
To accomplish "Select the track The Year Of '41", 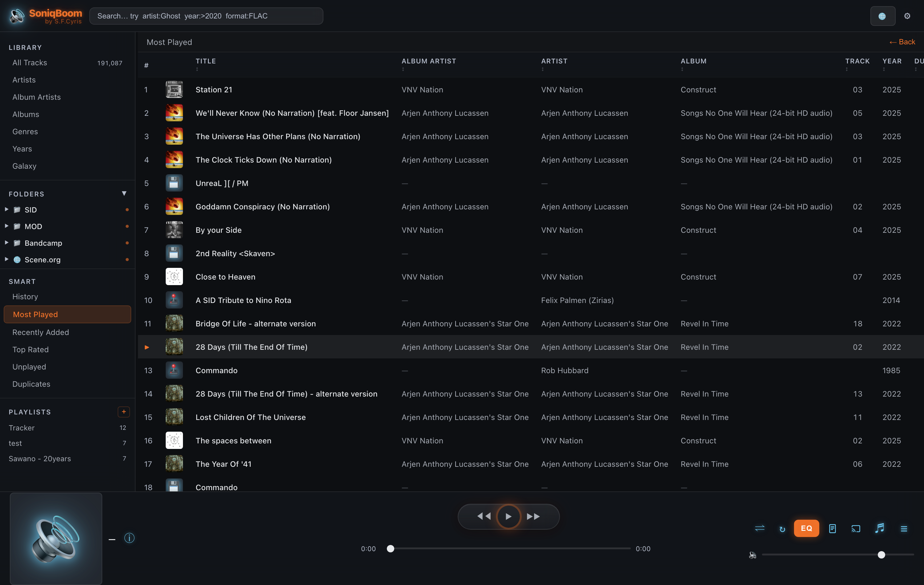I will pos(531,464).
